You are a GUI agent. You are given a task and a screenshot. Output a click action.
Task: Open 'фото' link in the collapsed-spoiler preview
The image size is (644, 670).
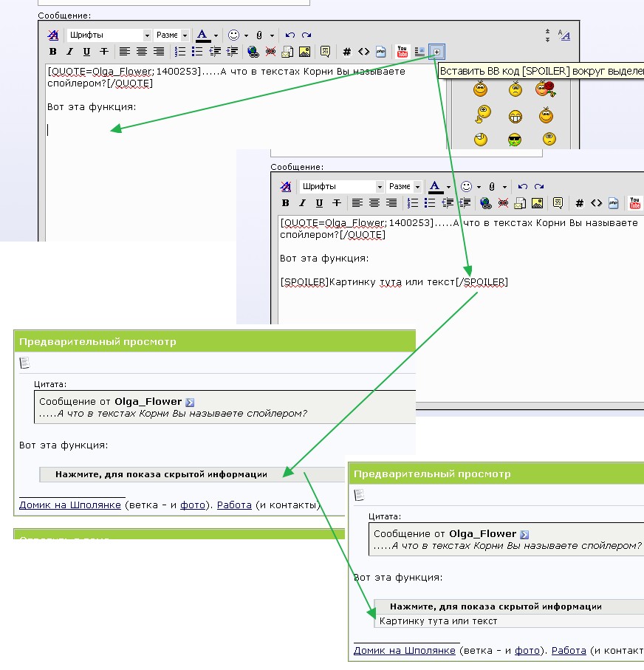(x=193, y=505)
